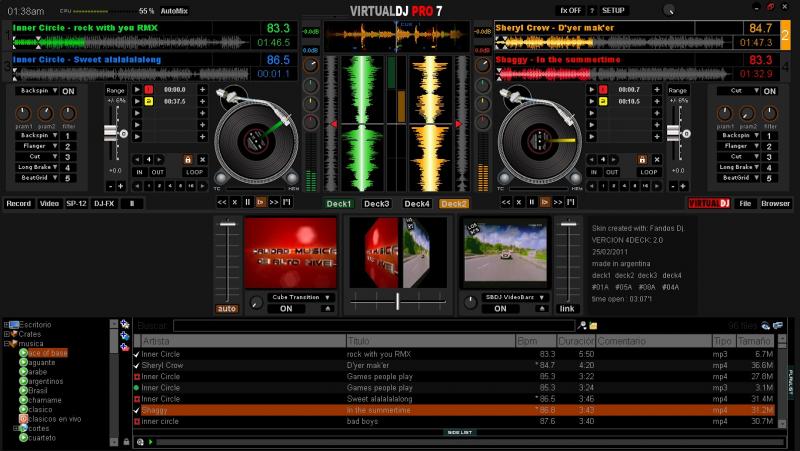Click lock icon below folder tree
Image resolution: width=800 pixels, height=451 pixels.
pos(126,442)
